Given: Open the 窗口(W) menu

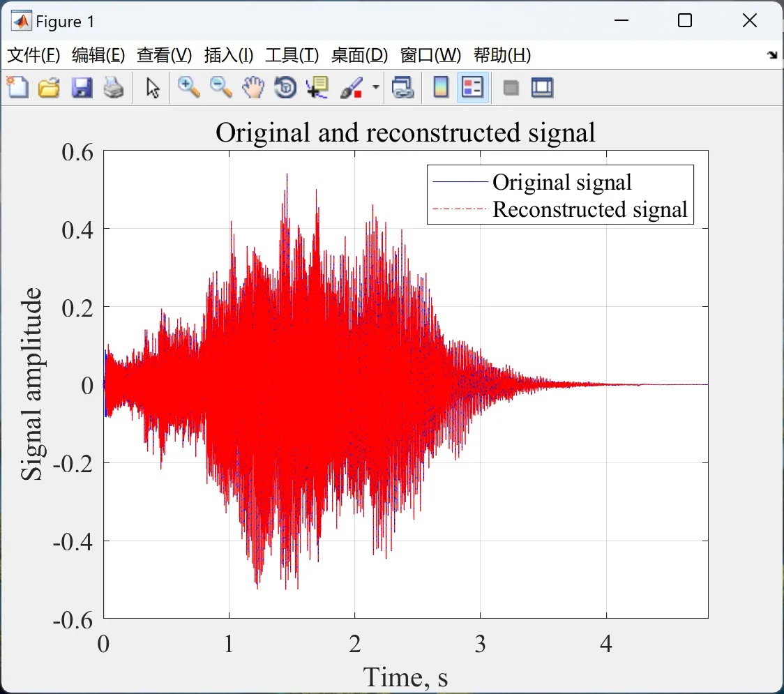Looking at the screenshot, I should pyautogui.click(x=430, y=55).
